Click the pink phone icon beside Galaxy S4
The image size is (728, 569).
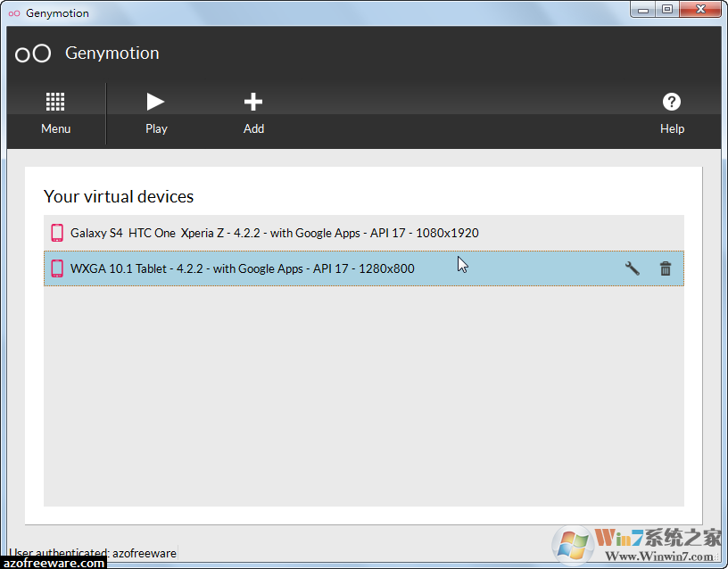click(x=57, y=233)
